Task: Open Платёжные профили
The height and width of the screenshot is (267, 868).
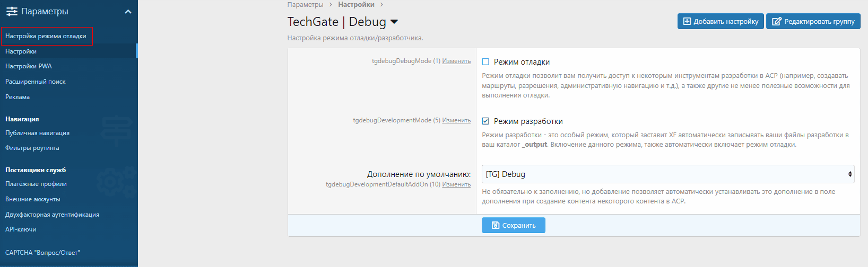Action: (x=36, y=184)
